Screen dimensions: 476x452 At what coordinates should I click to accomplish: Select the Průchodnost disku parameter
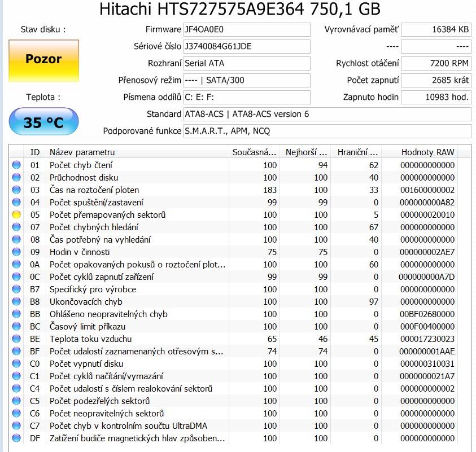pos(84,177)
